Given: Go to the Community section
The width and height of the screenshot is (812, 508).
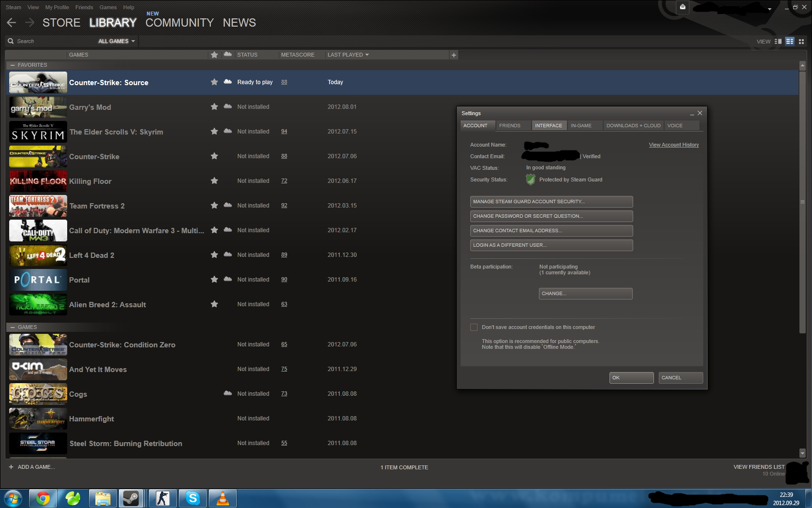Looking at the screenshot, I should (179, 23).
